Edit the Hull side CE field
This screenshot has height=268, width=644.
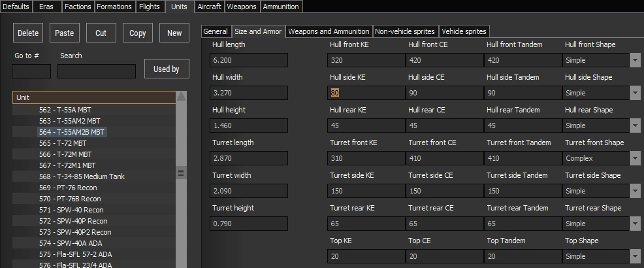click(x=444, y=93)
